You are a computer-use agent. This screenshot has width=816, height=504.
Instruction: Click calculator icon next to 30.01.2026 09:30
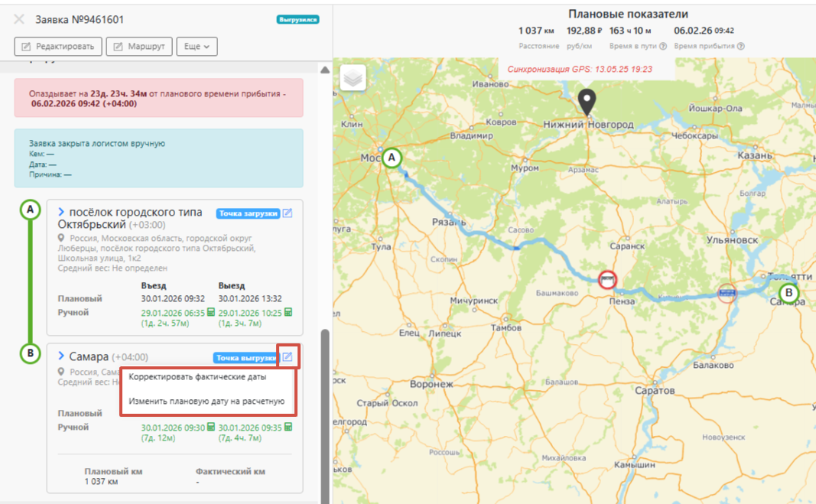click(211, 427)
